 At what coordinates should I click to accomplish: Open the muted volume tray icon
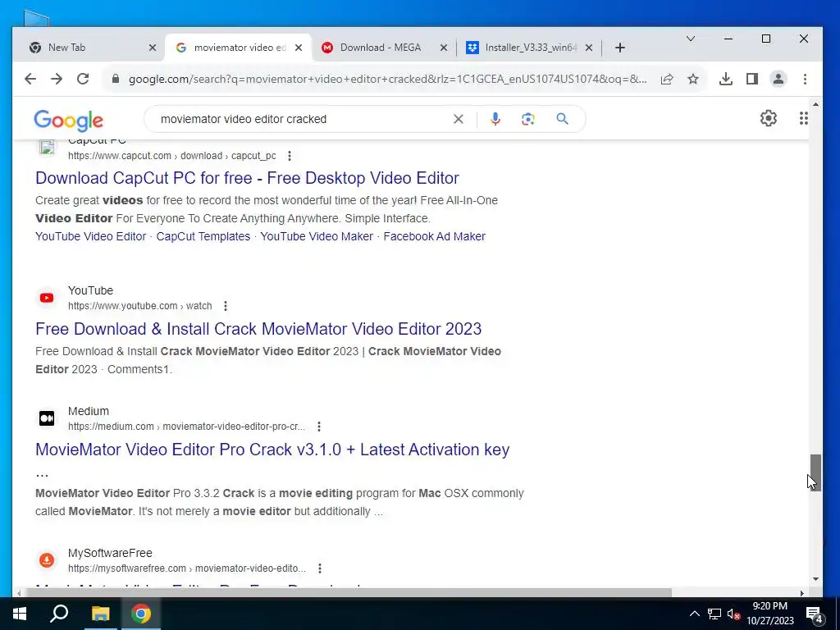coord(733,614)
